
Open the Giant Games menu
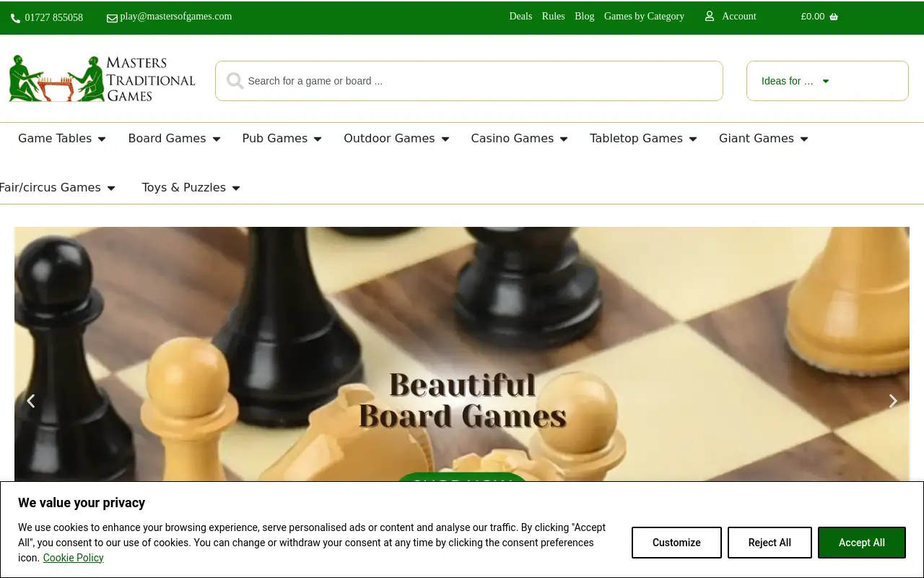pyautogui.click(x=757, y=138)
